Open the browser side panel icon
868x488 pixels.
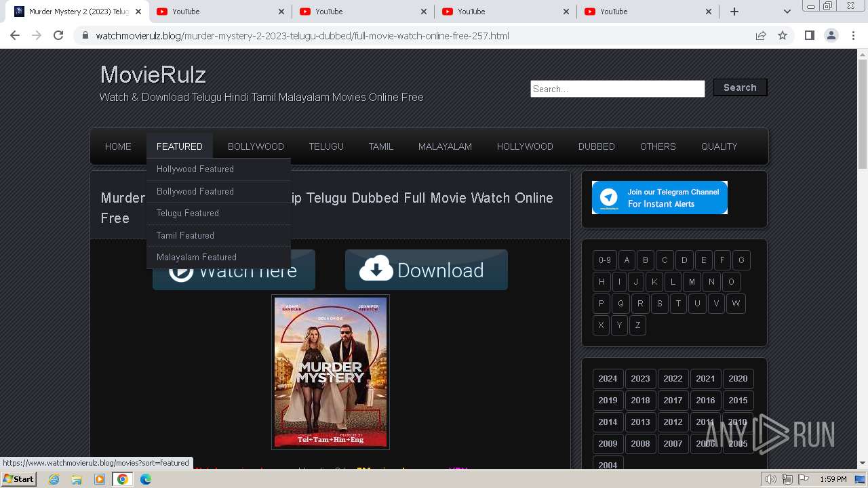tap(809, 35)
